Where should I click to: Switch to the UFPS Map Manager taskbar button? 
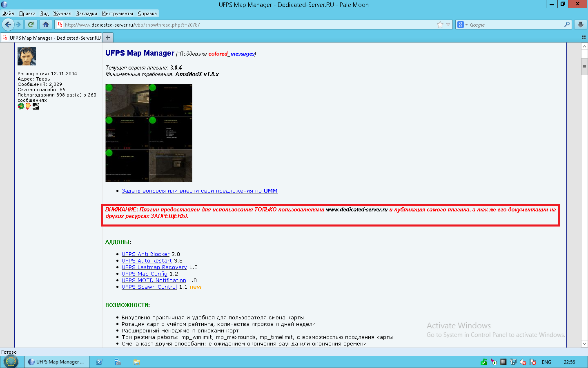click(x=56, y=362)
